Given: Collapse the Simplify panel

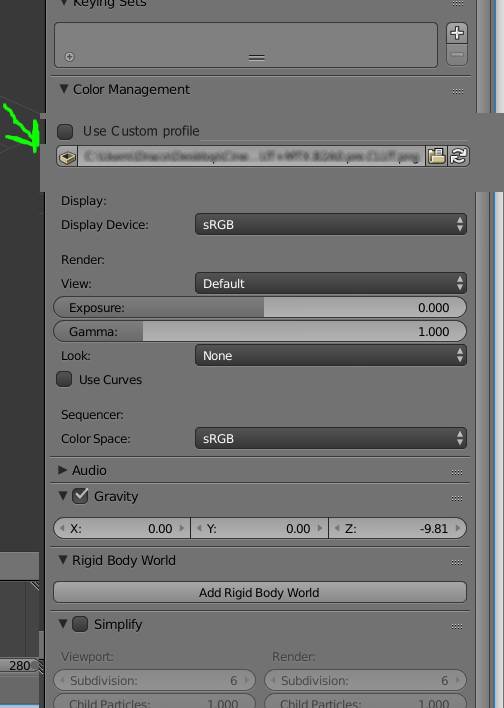Looking at the screenshot, I should pyautogui.click(x=63, y=624).
